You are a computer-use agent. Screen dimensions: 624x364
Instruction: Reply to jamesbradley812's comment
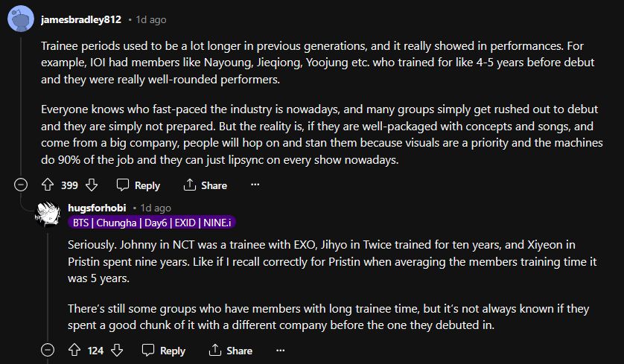pos(139,185)
